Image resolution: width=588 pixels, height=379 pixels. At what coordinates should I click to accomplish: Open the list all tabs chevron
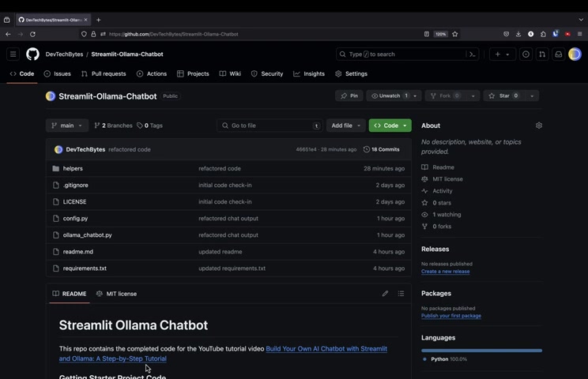pos(581,20)
